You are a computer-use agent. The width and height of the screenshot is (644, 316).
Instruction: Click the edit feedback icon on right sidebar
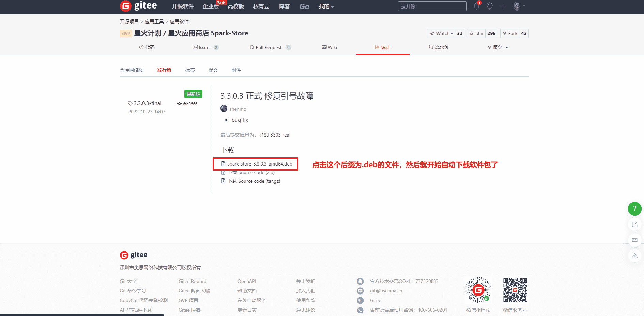(634, 224)
